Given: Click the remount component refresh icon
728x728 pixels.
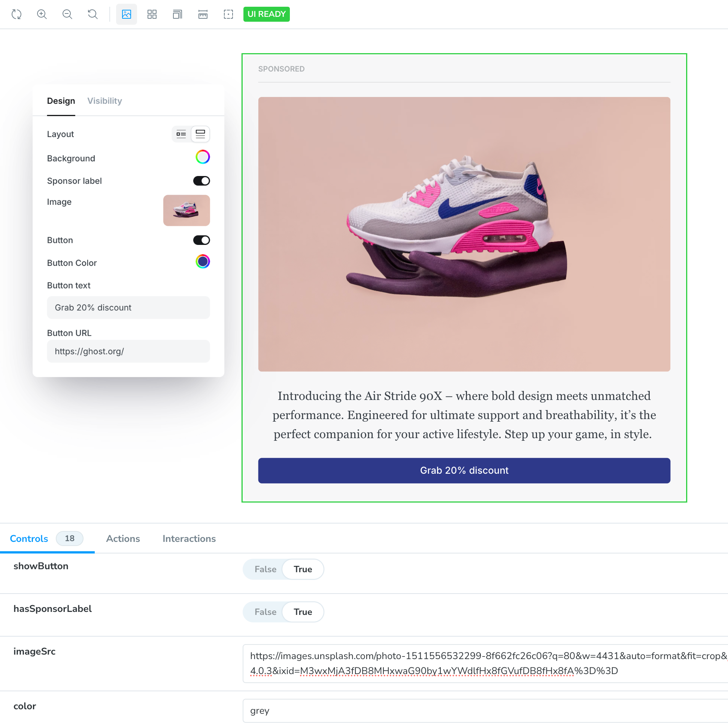Looking at the screenshot, I should point(16,14).
